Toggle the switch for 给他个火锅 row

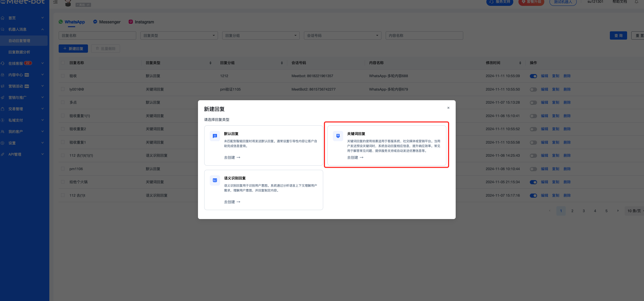(533, 182)
